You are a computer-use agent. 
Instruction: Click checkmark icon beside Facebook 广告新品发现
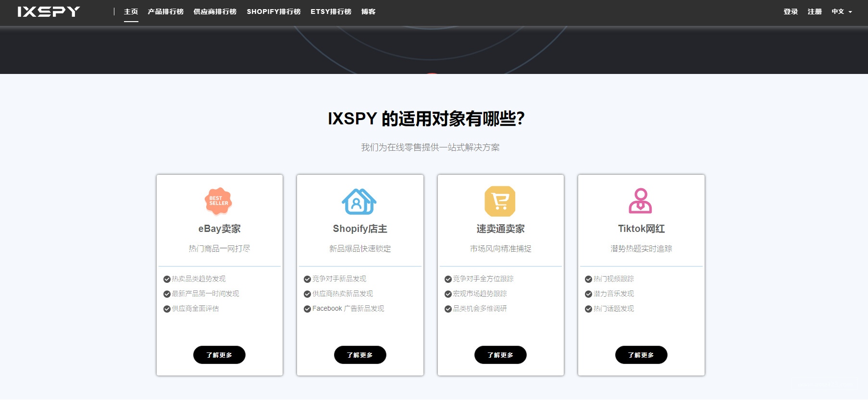pos(307,309)
